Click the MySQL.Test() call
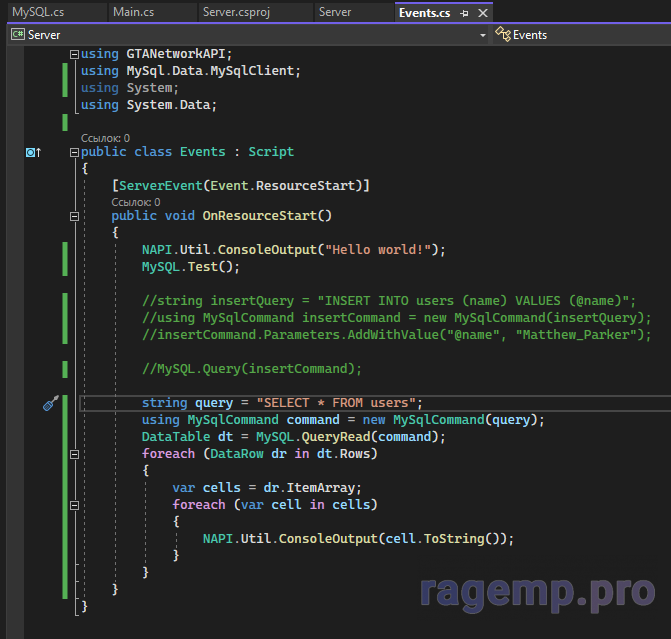Viewport: 671px width, 639px height. coord(190,267)
